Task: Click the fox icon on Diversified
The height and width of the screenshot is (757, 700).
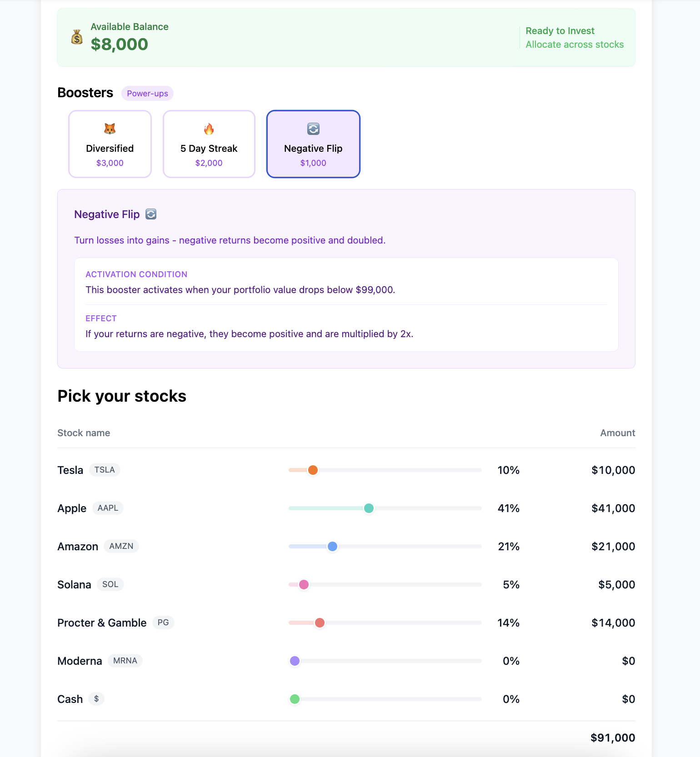Action: (110, 129)
